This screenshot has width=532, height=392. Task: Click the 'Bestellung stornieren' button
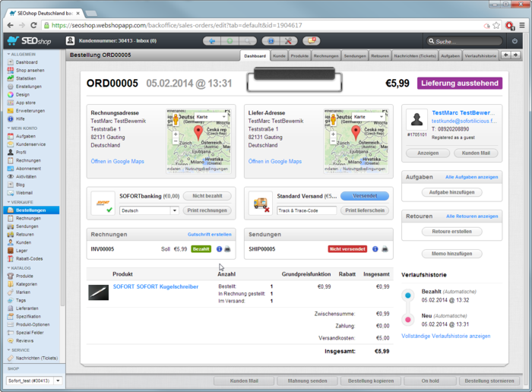[489, 381]
